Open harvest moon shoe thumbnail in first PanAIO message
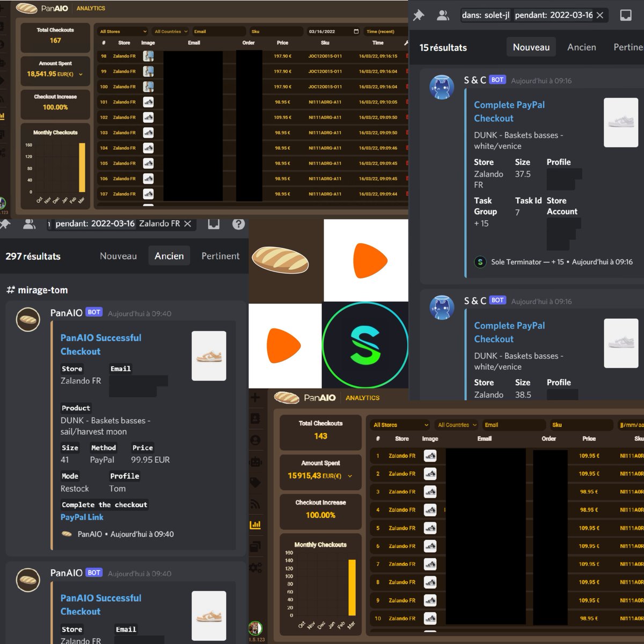Viewport: 644px width, 644px height. coord(209,356)
